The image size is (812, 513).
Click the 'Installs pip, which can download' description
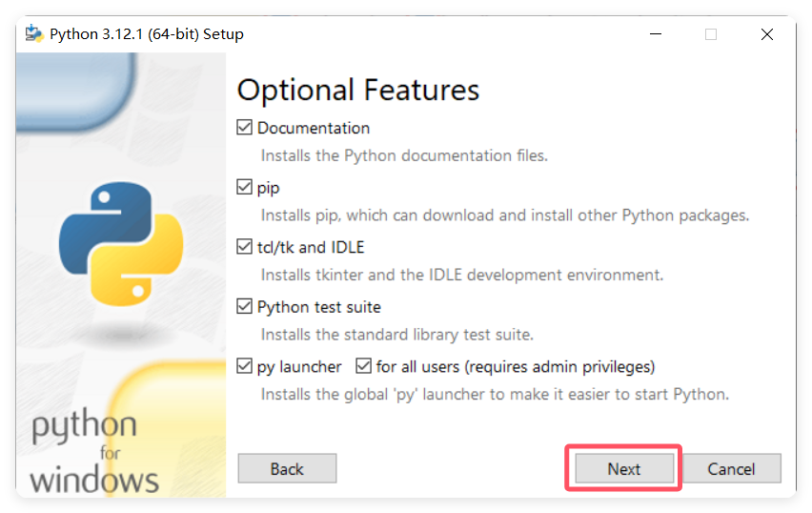click(505, 215)
